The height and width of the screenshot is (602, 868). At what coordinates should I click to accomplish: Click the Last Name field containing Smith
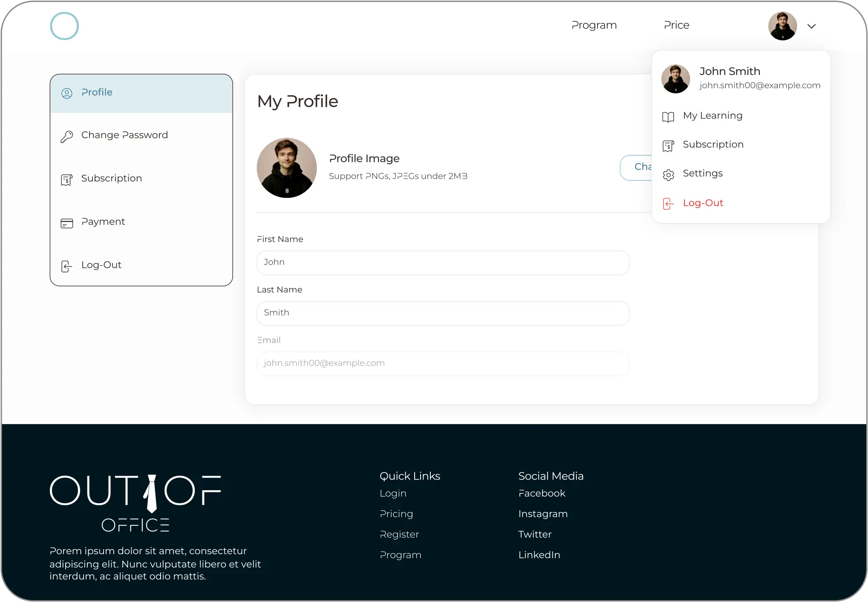coord(443,313)
